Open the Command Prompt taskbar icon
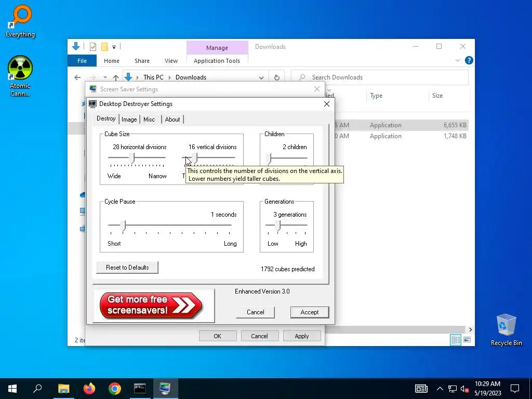 pyautogui.click(x=140, y=389)
